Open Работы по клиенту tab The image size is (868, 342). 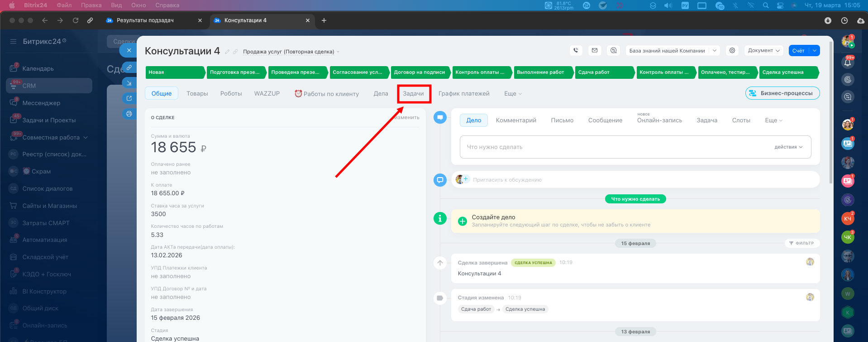(327, 94)
